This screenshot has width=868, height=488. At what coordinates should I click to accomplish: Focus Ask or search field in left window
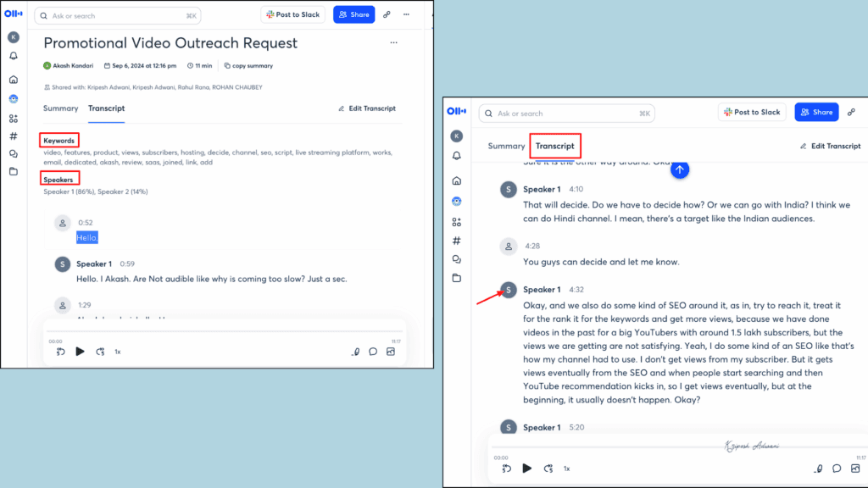(x=118, y=15)
